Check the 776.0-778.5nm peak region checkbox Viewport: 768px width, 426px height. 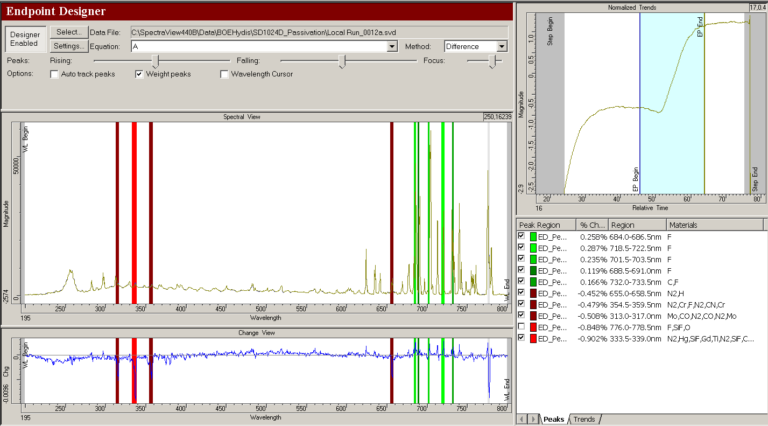point(521,326)
